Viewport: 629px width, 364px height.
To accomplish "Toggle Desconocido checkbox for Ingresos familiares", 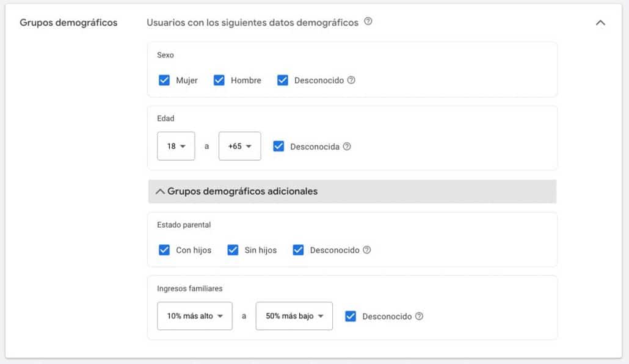I will (351, 316).
